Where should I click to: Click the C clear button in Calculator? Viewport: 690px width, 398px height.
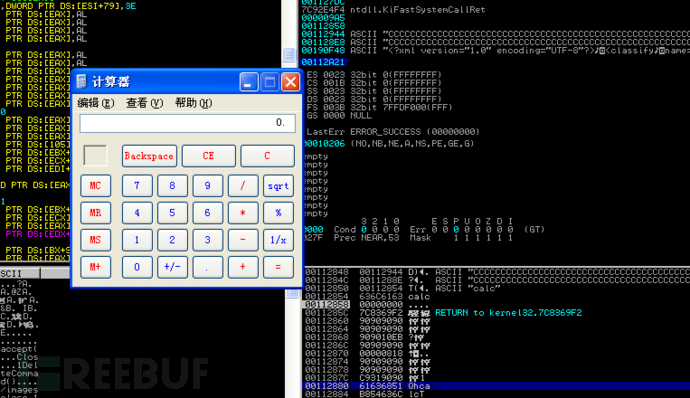click(267, 156)
